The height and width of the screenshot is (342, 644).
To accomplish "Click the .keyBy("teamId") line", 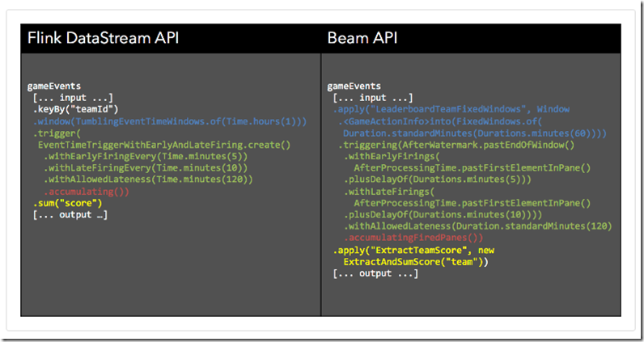I will pos(75,109).
